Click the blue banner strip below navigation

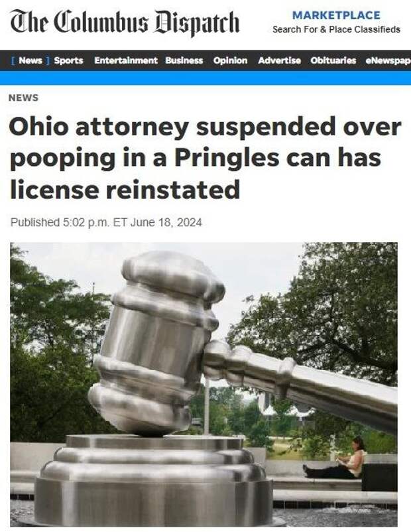coord(206,78)
